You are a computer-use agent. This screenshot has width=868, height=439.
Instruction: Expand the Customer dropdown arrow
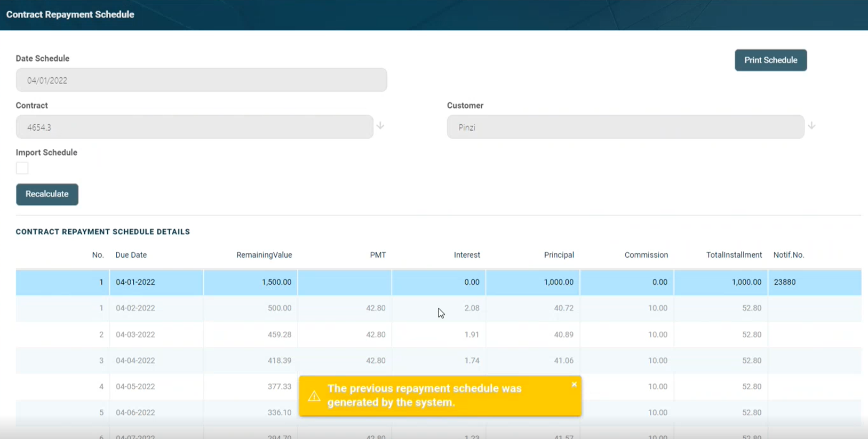811,126
